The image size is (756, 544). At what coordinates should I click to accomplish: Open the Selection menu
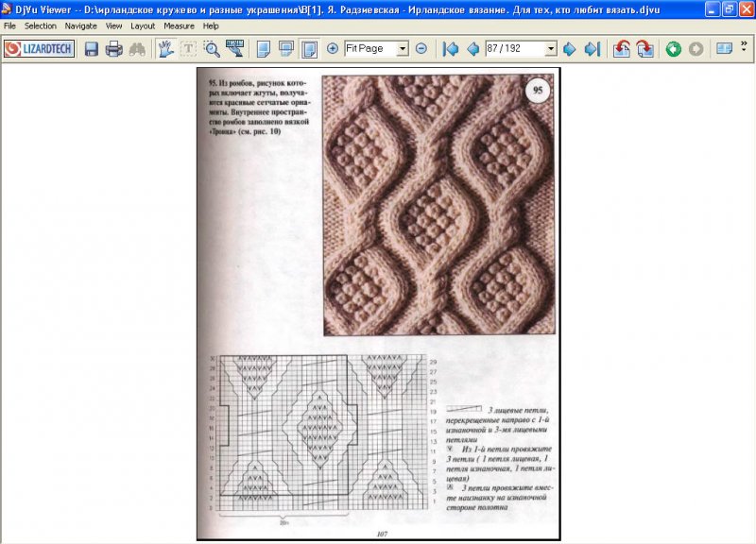pos(41,26)
